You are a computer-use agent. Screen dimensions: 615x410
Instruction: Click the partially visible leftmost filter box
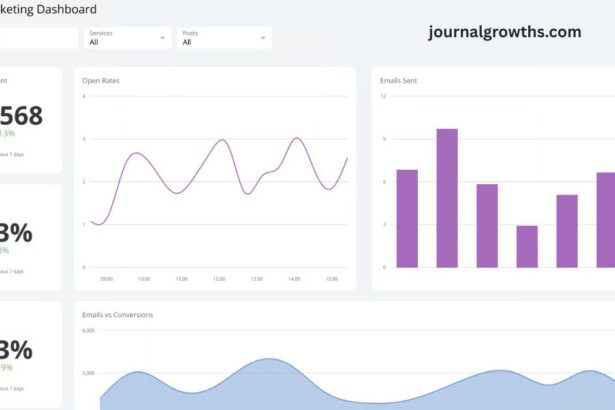point(38,38)
